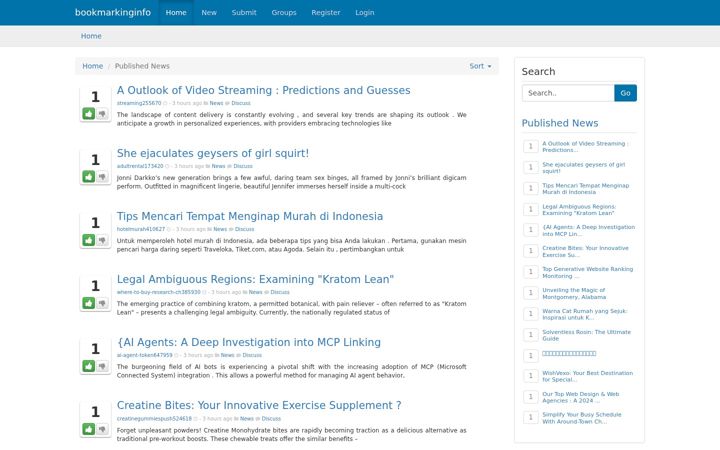This screenshot has height=450, width=720.
Task: Open the Groups page
Action: point(284,12)
